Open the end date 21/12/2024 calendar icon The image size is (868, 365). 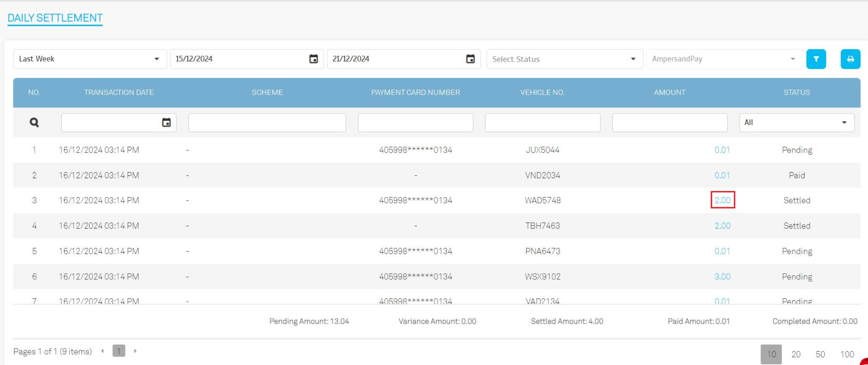(470, 59)
